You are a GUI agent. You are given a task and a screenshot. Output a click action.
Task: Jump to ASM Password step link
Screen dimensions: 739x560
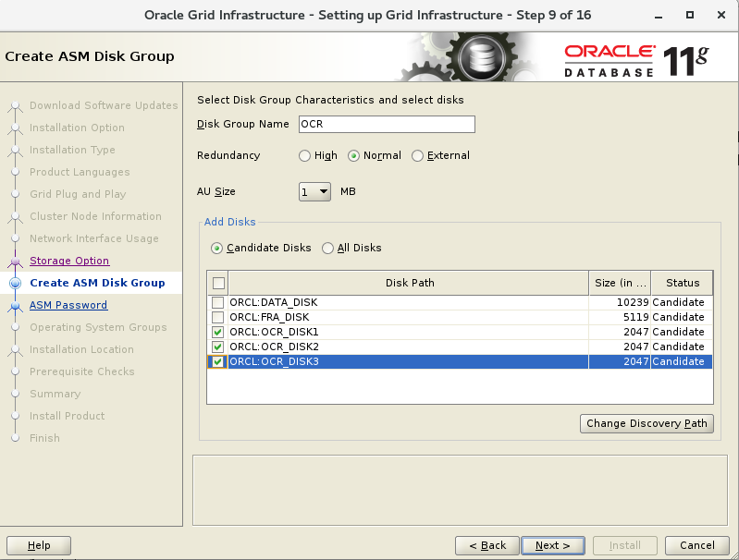click(68, 305)
